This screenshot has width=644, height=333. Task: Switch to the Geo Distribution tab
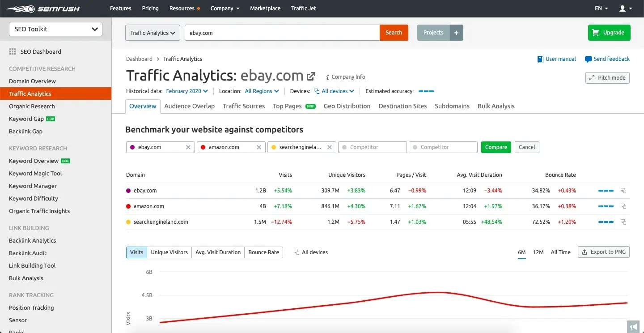tap(347, 107)
